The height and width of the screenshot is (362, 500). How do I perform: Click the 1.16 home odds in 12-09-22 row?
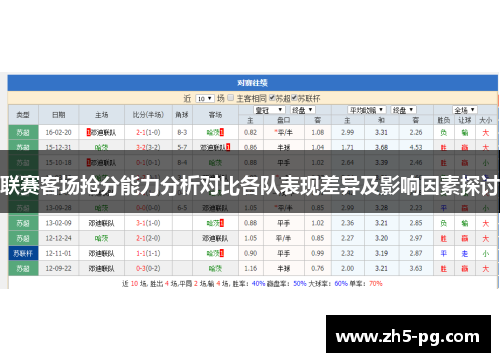click(x=251, y=268)
